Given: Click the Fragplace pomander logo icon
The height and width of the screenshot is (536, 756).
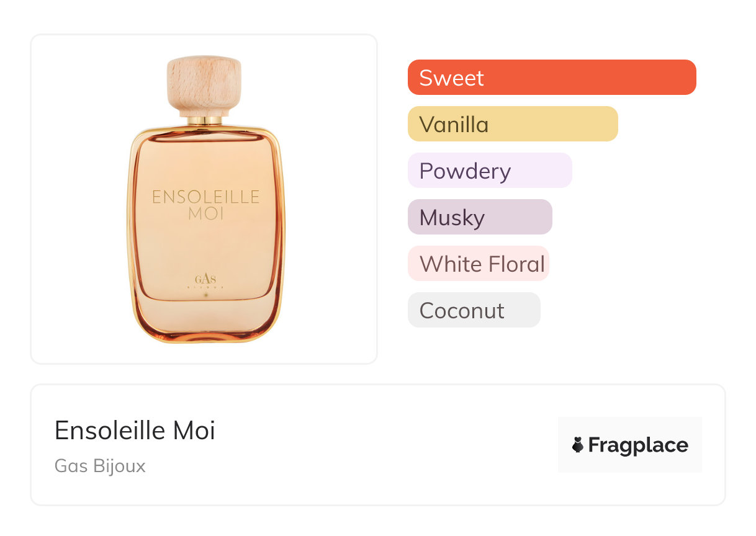Looking at the screenshot, I should 578,445.
